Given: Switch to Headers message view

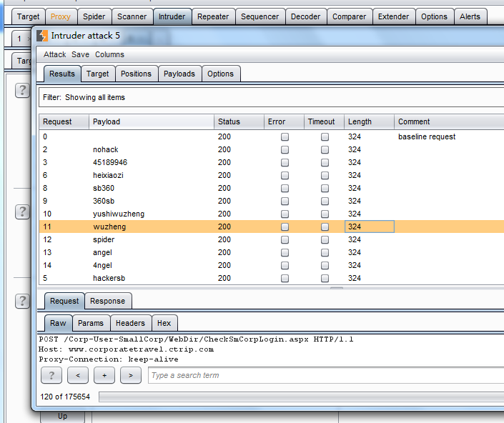Looking at the screenshot, I should coord(131,323).
